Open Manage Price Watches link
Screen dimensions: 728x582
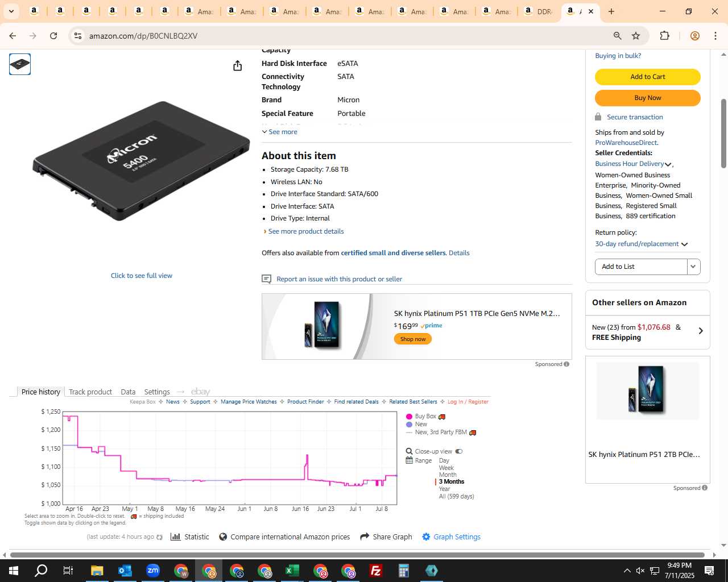coord(249,402)
